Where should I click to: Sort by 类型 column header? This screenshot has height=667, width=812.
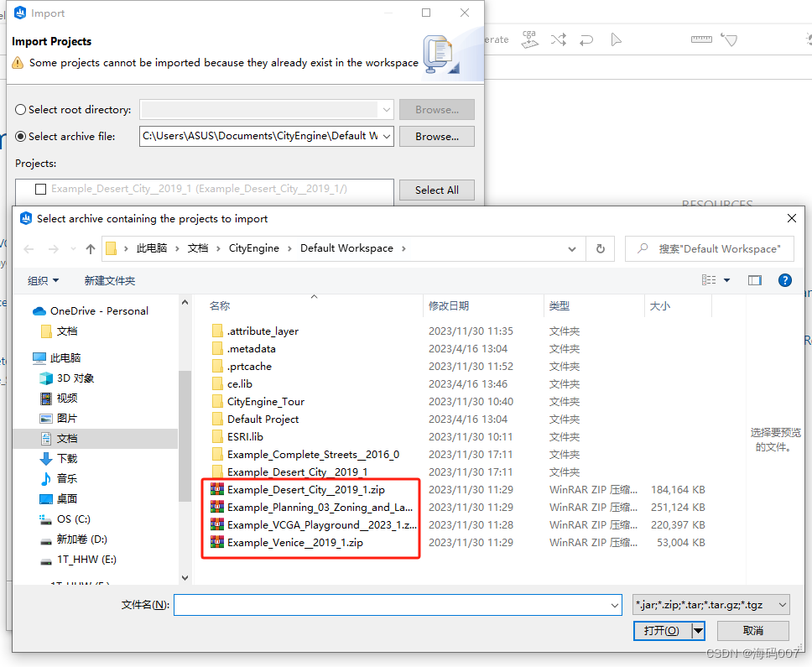(x=560, y=306)
